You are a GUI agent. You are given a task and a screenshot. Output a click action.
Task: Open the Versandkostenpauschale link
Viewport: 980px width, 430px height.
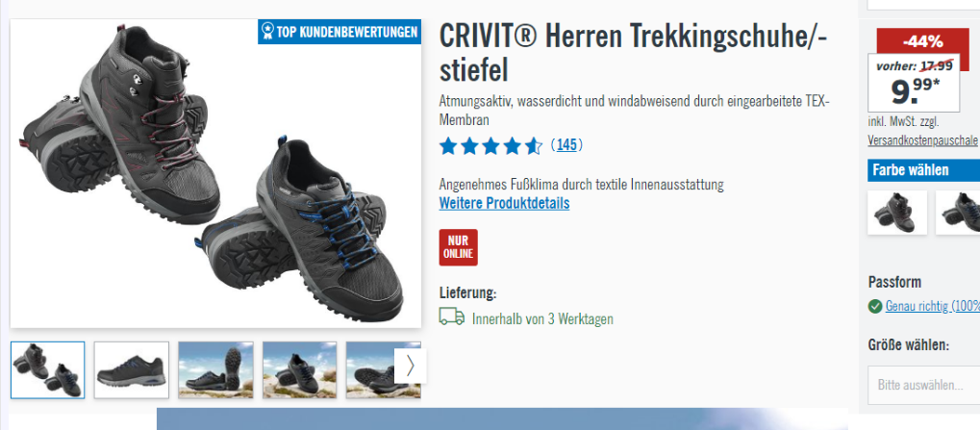click(x=922, y=140)
